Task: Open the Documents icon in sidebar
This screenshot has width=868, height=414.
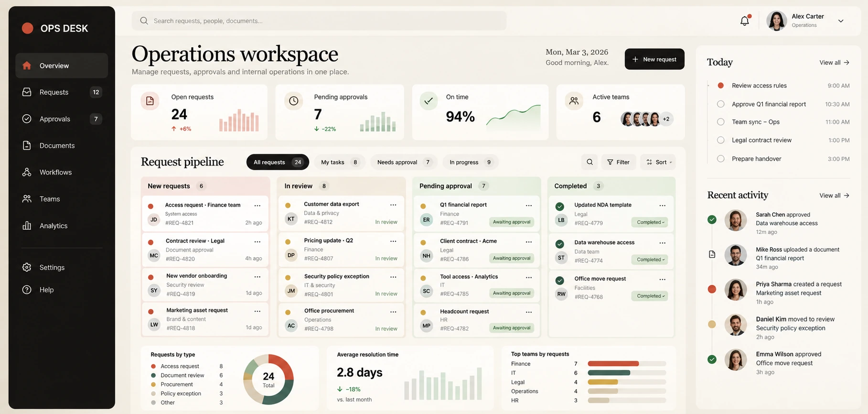Action: pos(27,145)
